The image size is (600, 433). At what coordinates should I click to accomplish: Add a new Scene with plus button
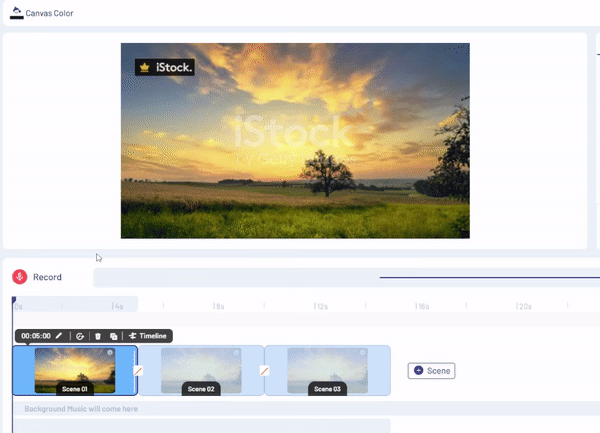[x=431, y=371]
